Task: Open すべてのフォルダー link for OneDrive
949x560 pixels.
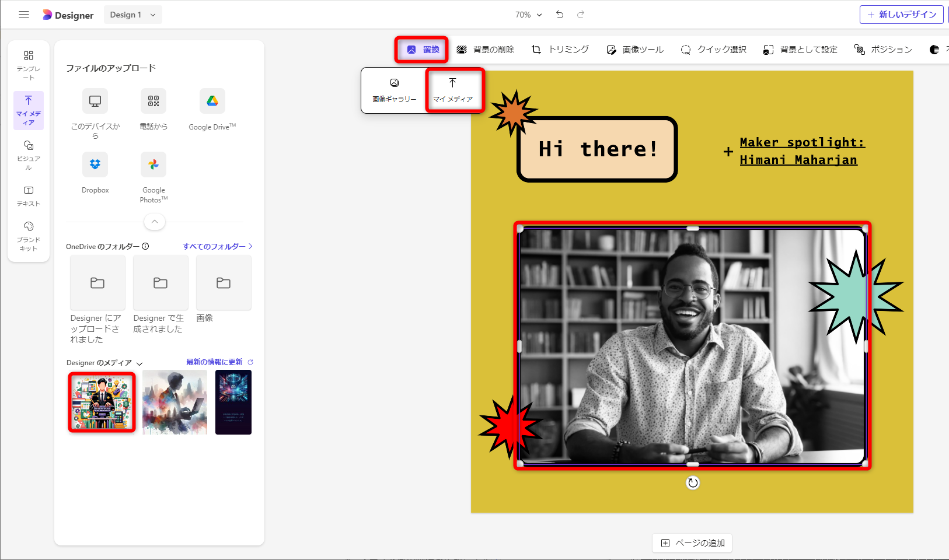Action: 217,246
